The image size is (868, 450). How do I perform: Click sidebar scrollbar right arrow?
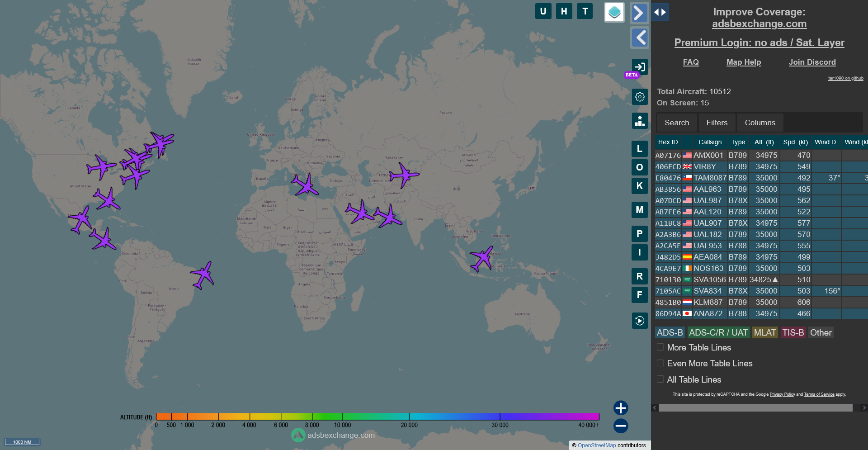(x=864, y=408)
